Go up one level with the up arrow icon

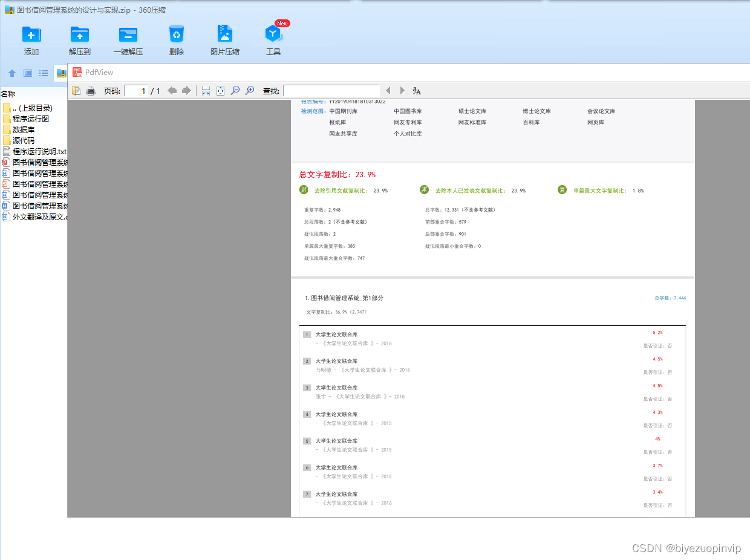click(11, 73)
